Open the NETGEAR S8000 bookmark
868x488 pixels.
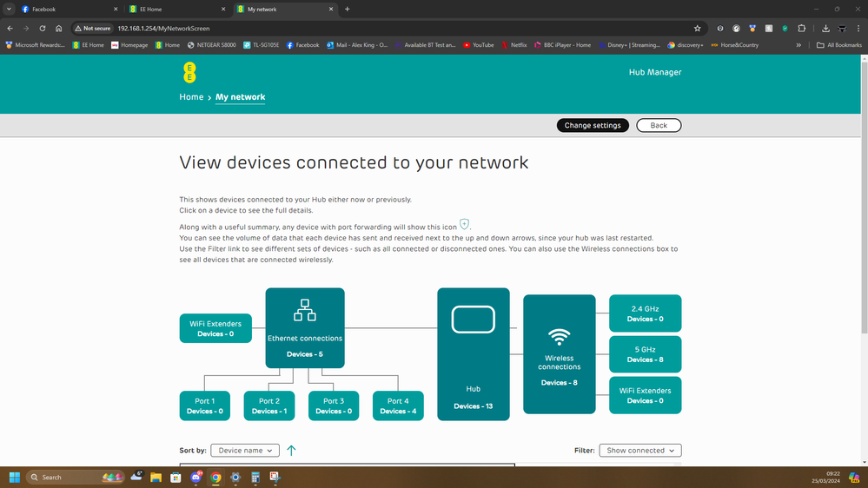pyautogui.click(x=211, y=45)
